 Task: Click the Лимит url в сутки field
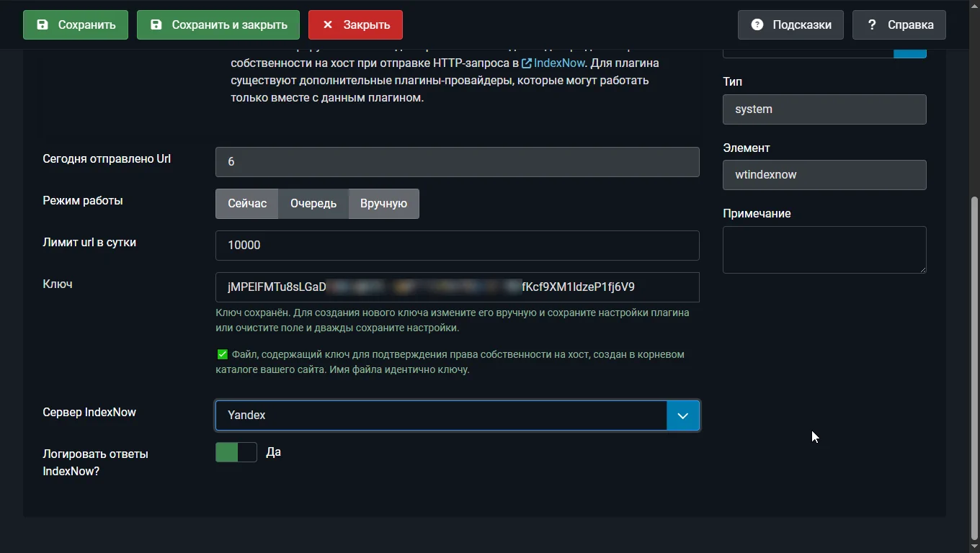point(457,246)
